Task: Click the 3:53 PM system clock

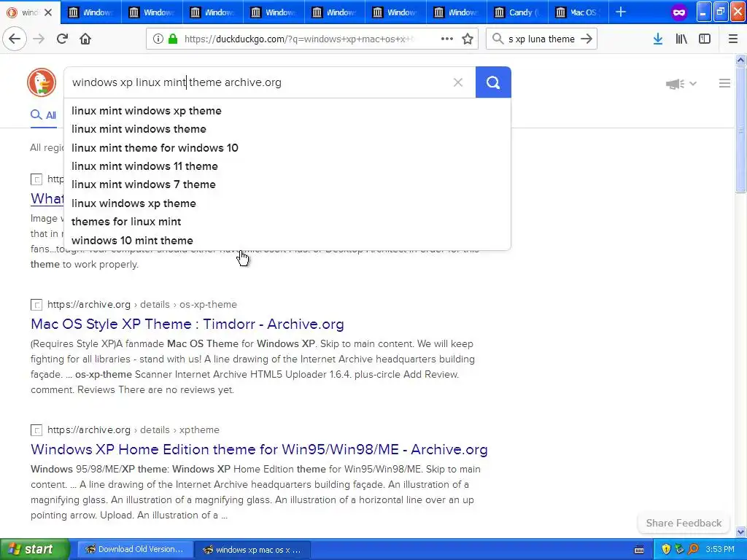Action: tap(720, 549)
